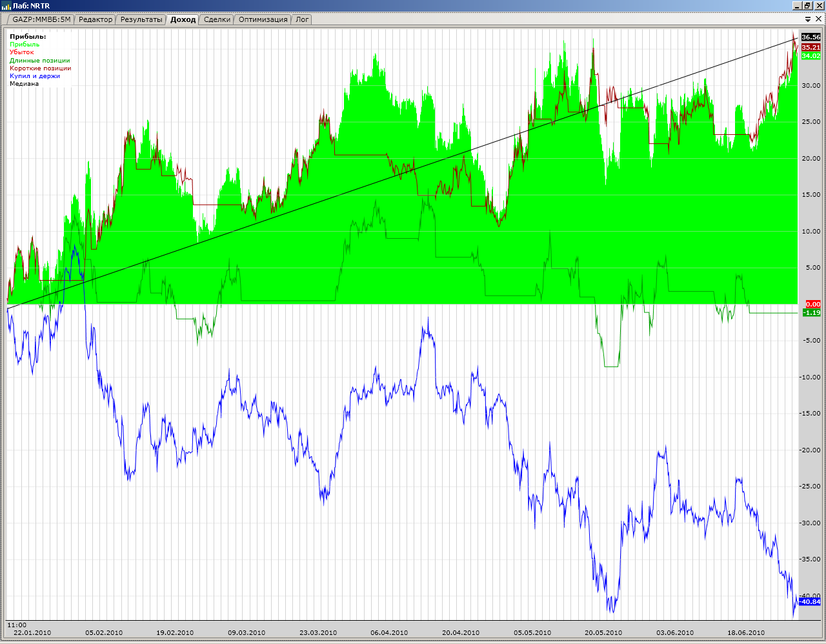Open the Оптимизация tab
Image resolution: width=826 pixels, height=644 pixels.
[263, 19]
